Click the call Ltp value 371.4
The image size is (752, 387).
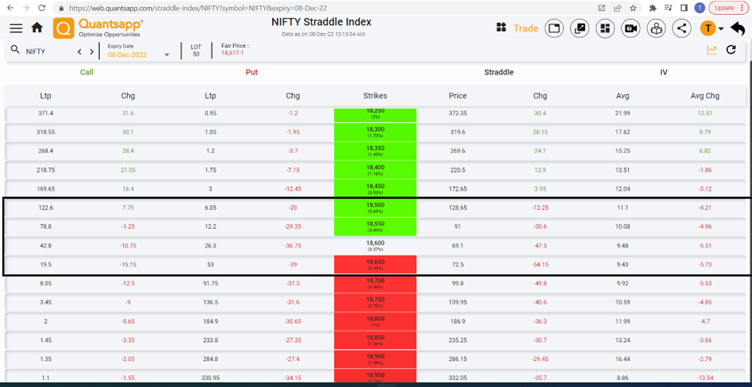[x=46, y=114]
